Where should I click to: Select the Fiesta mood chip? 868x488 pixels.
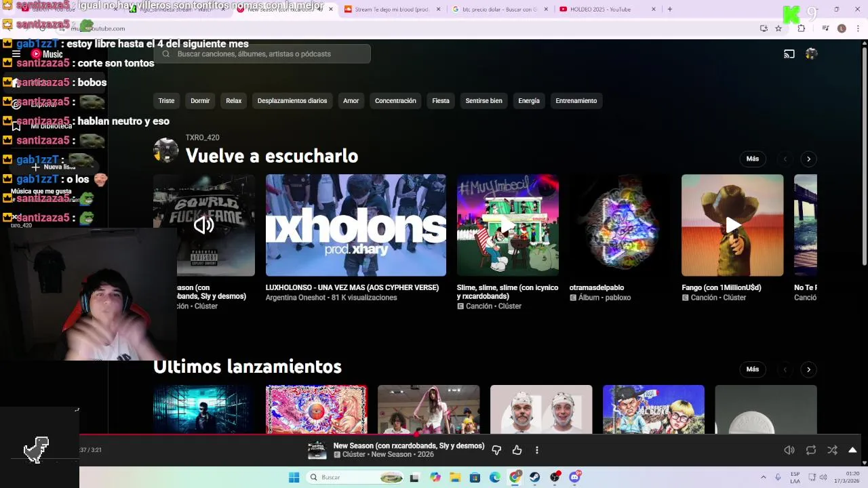[441, 100]
